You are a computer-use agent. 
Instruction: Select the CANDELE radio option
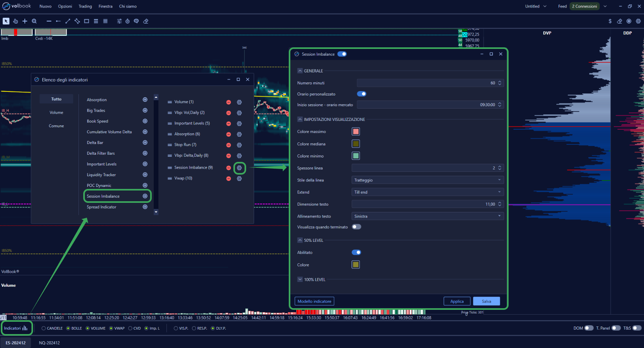click(x=44, y=329)
